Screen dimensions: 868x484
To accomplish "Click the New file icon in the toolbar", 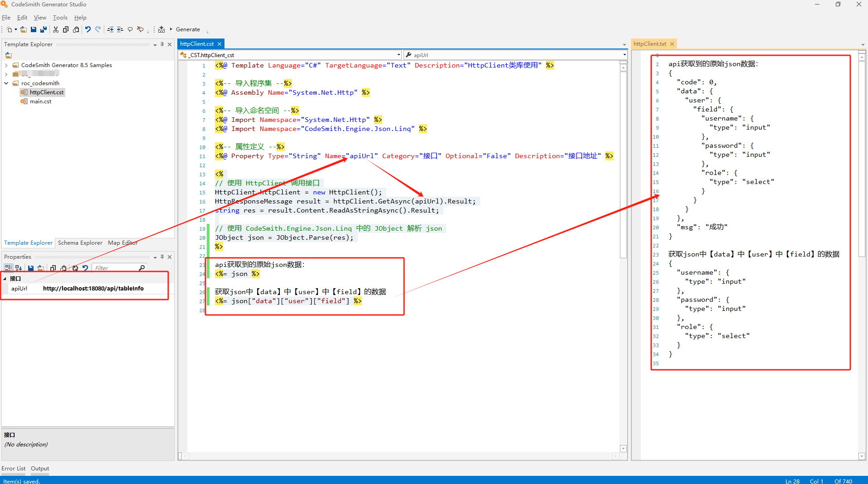I will pos(9,29).
